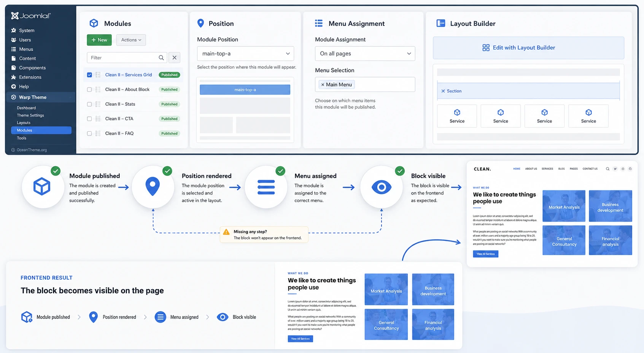Click Module published icon in bottom breadcrumb
Image resolution: width=644 pixels, height=353 pixels.
pyautogui.click(x=27, y=317)
